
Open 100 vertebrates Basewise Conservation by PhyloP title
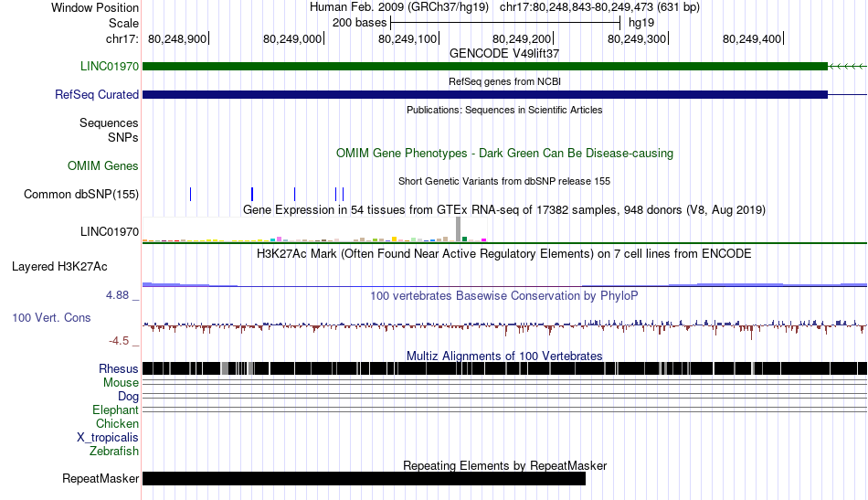point(504,296)
